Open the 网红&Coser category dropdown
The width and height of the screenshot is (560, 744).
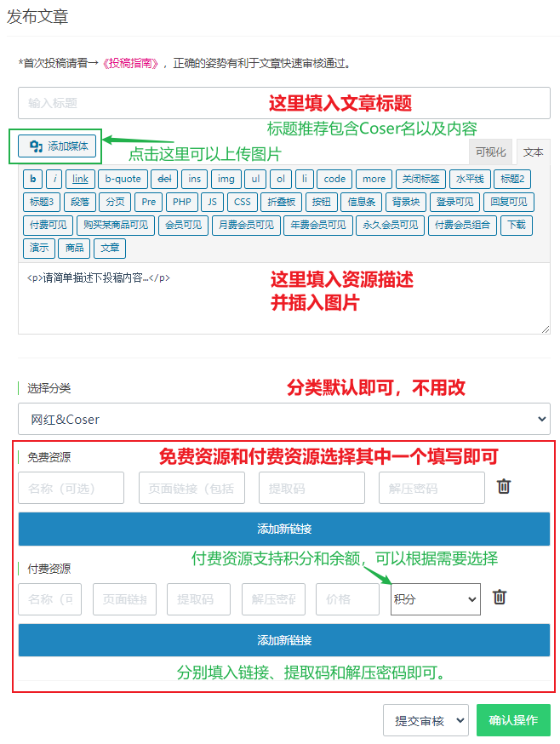coord(283,419)
